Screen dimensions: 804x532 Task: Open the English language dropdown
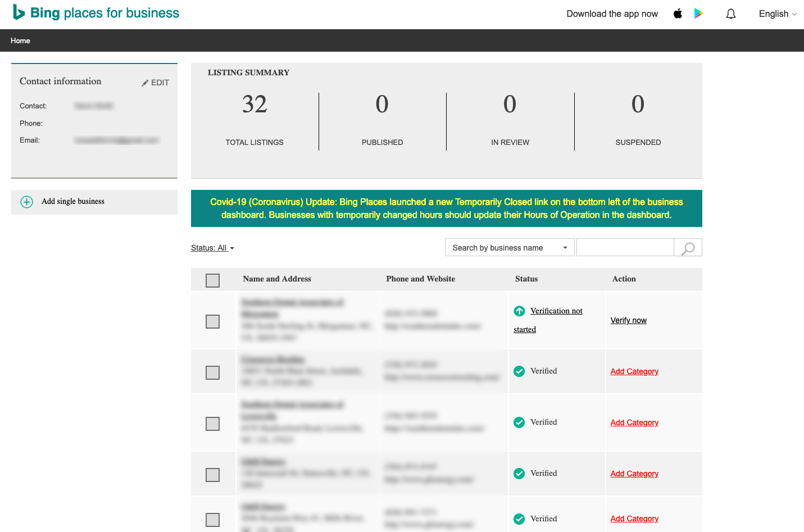778,13
